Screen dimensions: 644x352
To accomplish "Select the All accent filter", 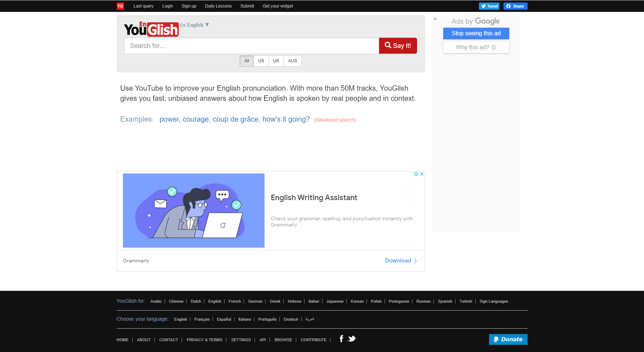I will (247, 61).
